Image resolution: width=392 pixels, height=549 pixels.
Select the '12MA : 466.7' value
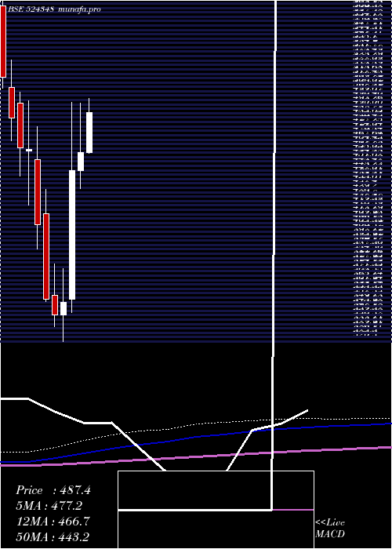53,522
